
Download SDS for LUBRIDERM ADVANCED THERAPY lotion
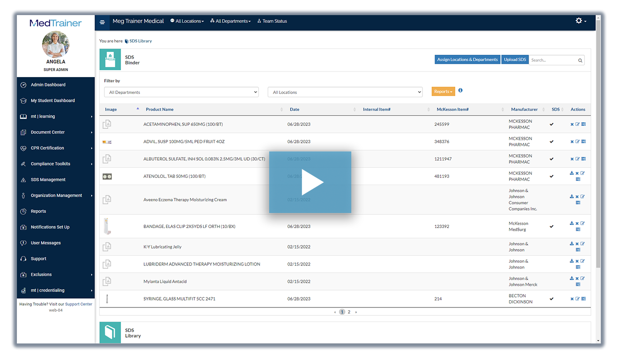(572, 261)
